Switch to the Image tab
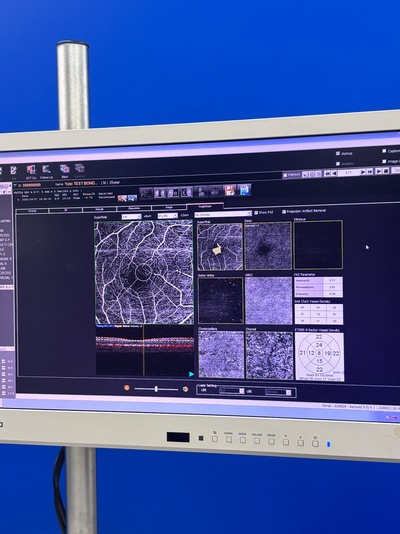 tap(169, 207)
